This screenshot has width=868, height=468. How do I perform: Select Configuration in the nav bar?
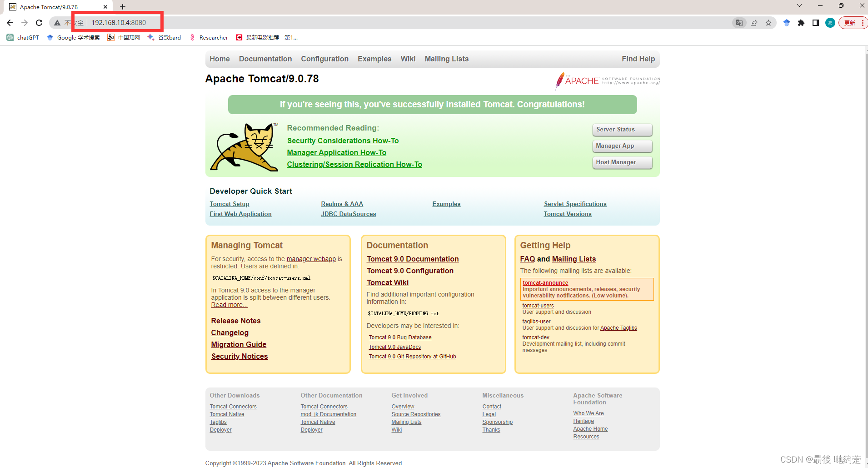pyautogui.click(x=324, y=59)
